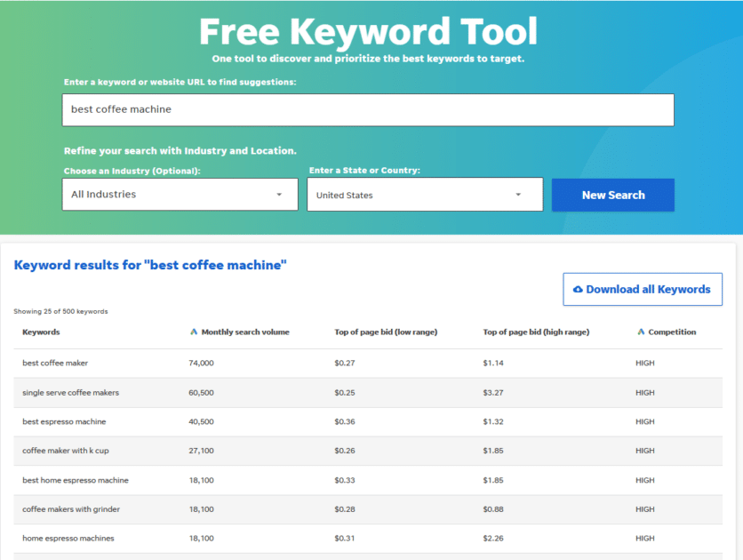
Task: Click Competition column header
Action: [x=672, y=332]
